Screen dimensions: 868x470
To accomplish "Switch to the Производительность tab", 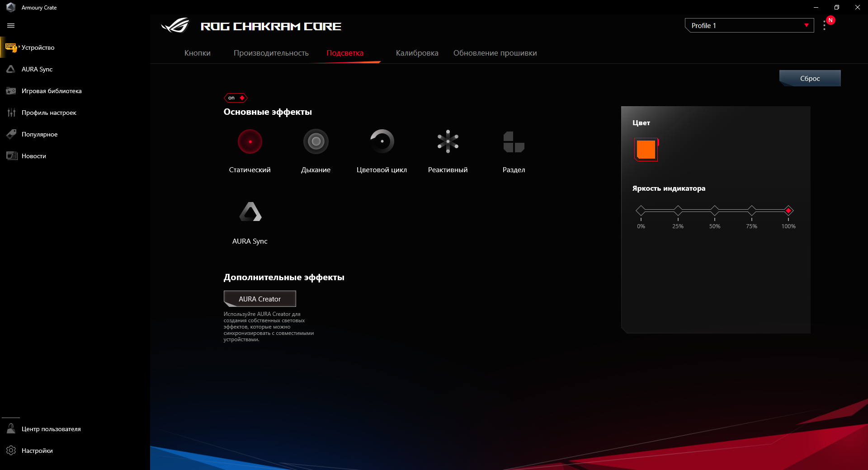I will (x=271, y=53).
